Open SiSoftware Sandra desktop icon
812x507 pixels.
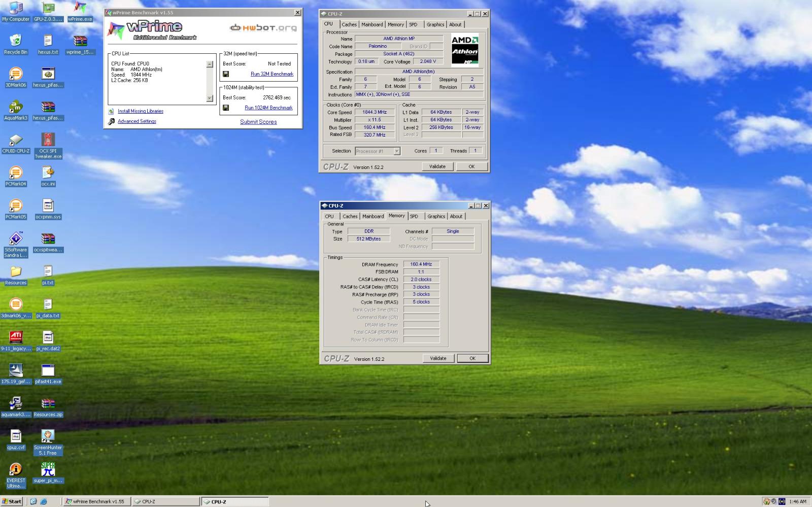coord(16,245)
